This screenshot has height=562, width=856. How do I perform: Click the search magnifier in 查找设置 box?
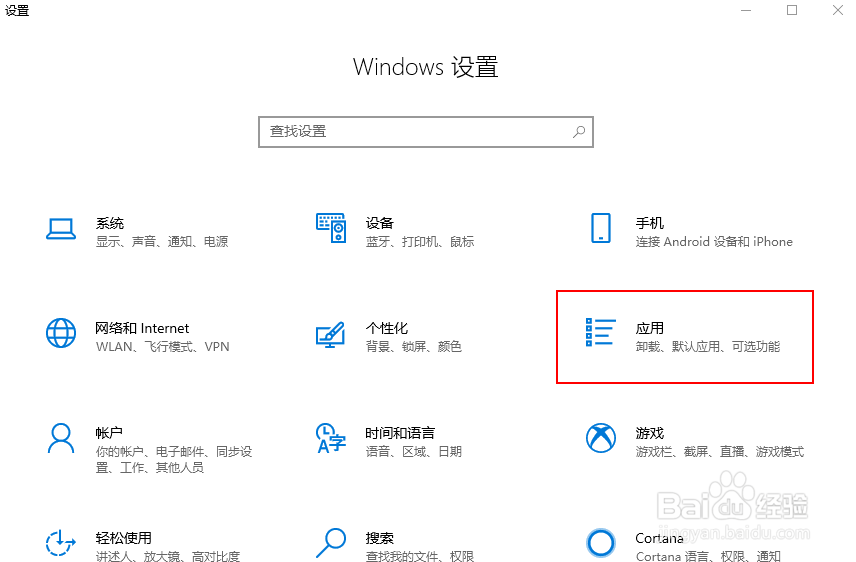(x=579, y=132)
